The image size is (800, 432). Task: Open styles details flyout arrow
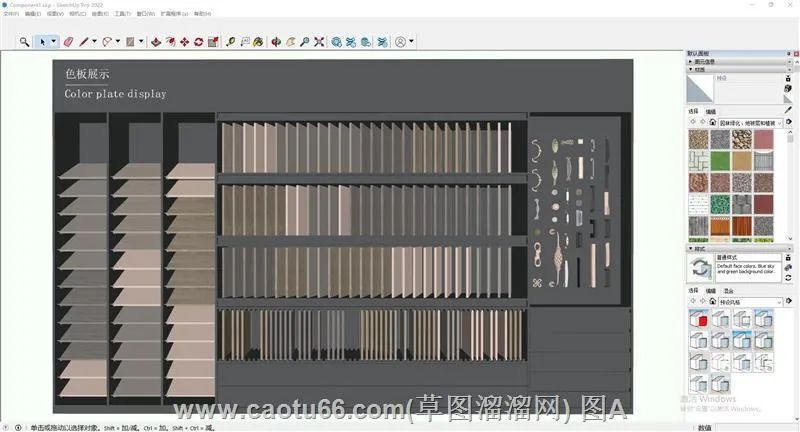coord(789,301)
